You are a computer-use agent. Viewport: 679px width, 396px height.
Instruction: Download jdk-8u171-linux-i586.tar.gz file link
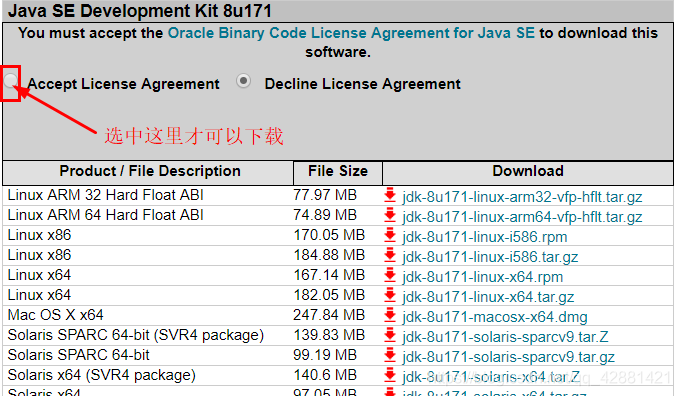coord(490,257)
